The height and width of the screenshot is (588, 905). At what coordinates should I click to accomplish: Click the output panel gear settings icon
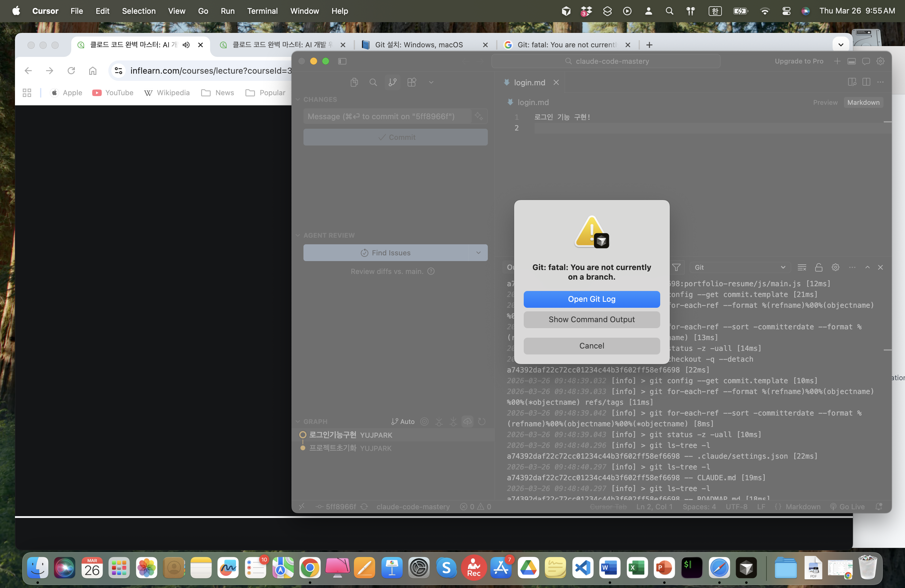point(835,267)
